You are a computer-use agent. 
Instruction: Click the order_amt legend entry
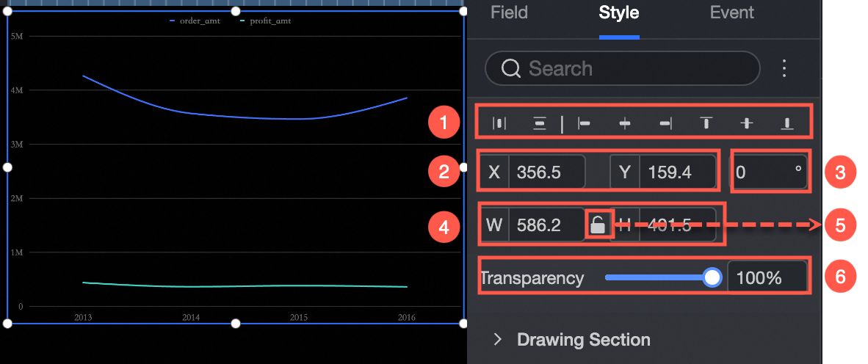click(195, 21)
